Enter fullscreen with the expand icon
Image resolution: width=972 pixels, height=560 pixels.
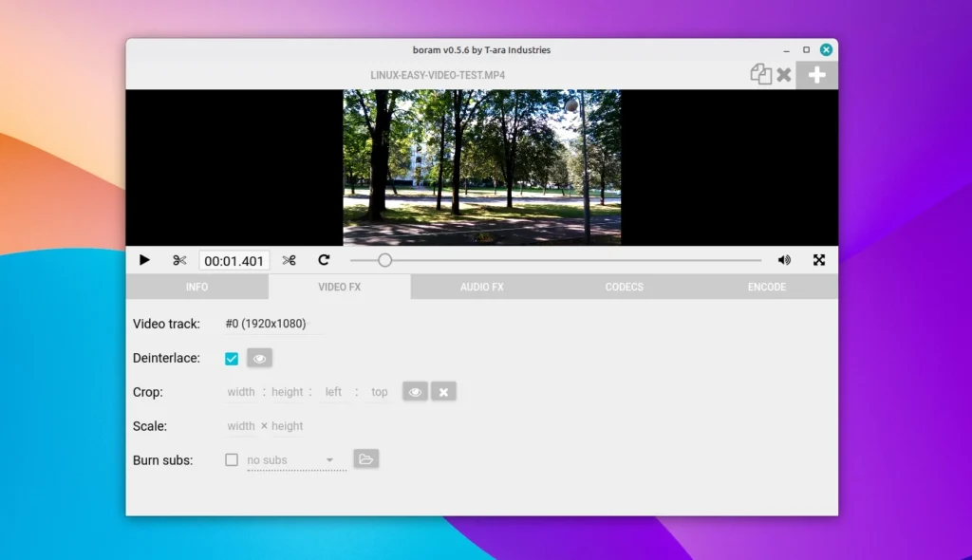click(818, 259)
